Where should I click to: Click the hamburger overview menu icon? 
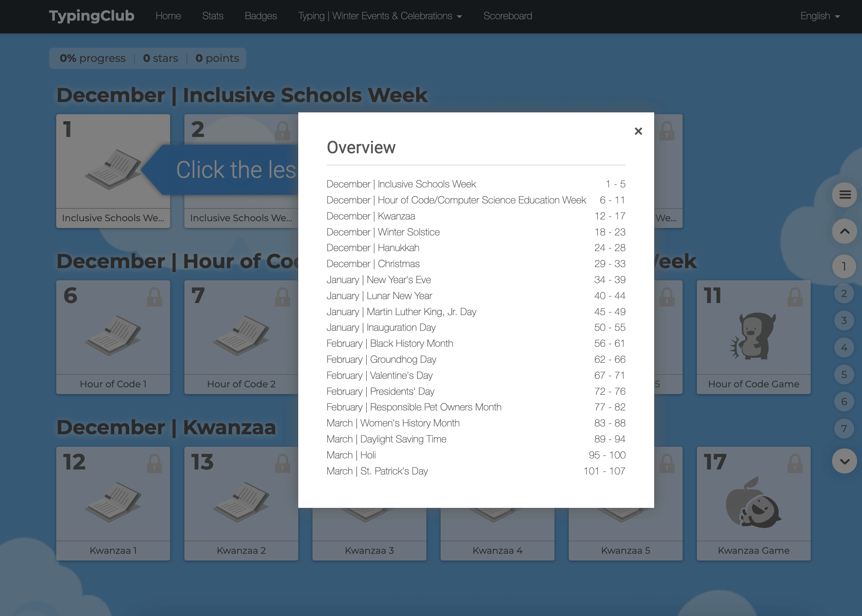[x=844, y=195]
